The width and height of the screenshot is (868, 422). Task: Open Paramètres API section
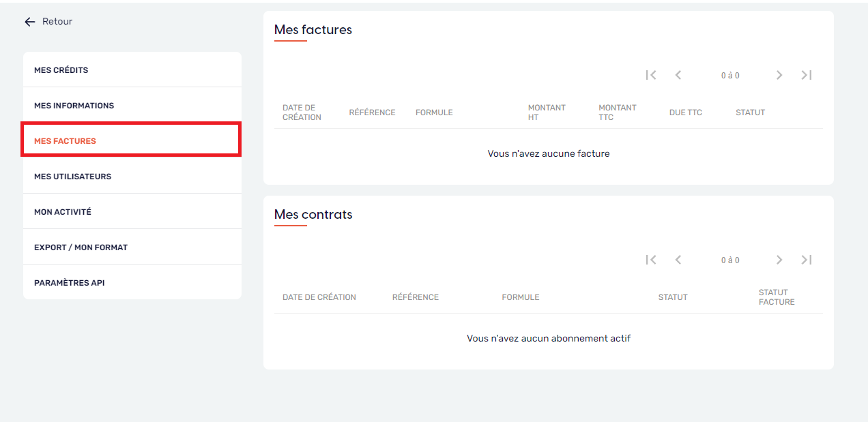(70, 283)
